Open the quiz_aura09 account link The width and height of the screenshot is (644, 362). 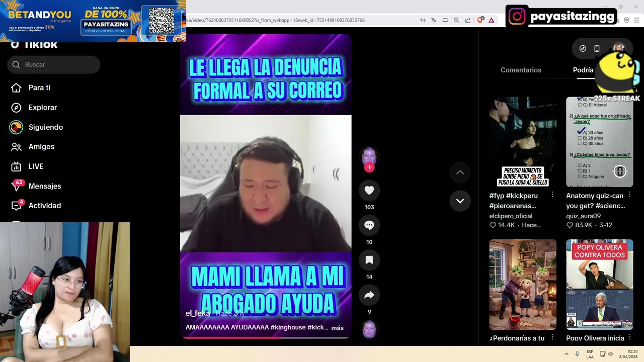[x=583, y=216]
